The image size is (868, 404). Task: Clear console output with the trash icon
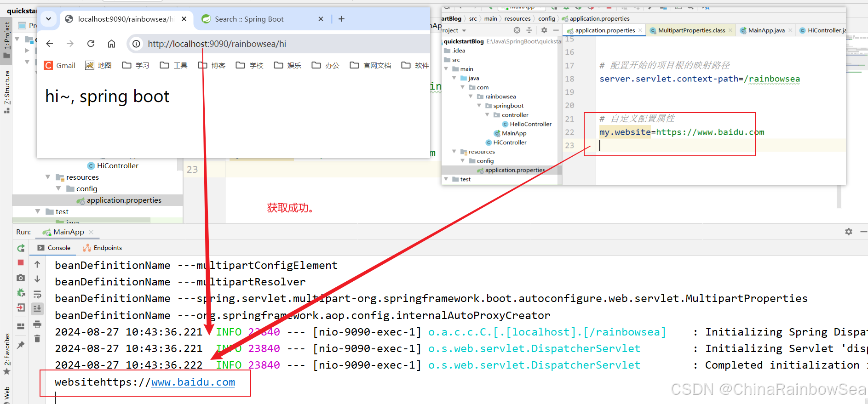37,339
